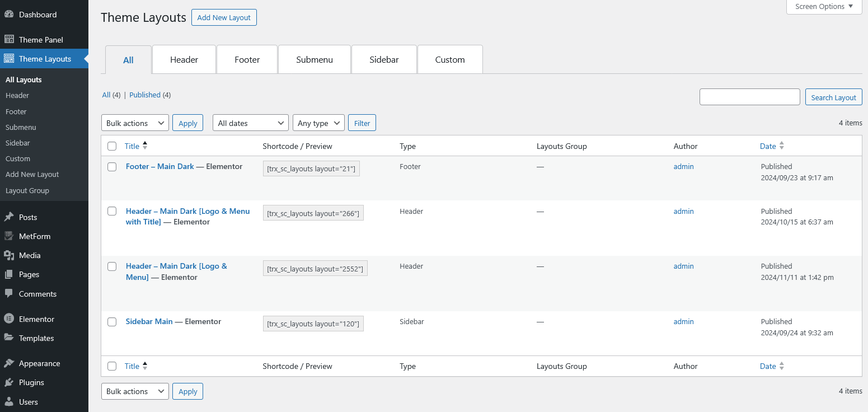The height and width of the screenshot is (412, 868).
Task: Click the Add New Layout button
Action: click(x=224, y=17)
